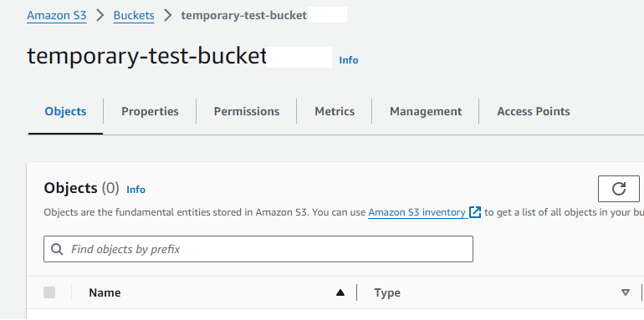Focus the Find objects by prefix field
644x320 pixels.
[x=258, y=249]
